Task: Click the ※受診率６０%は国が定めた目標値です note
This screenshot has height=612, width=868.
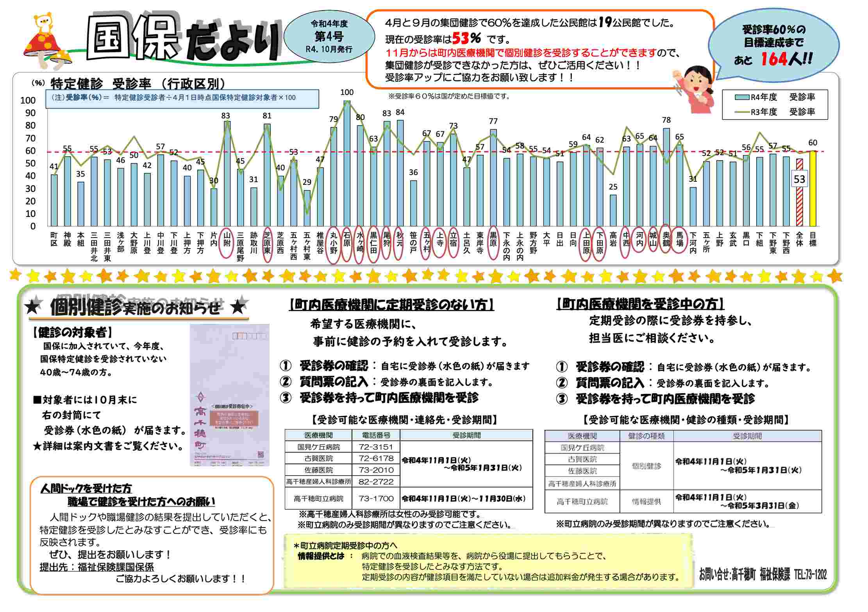Action: pyautogui.click(x=449, y=96)
